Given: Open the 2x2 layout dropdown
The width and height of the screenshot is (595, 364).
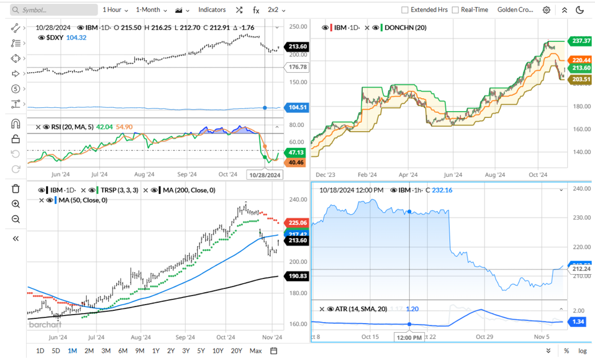Looking at the screenshot, I should [x=274, y=10].
